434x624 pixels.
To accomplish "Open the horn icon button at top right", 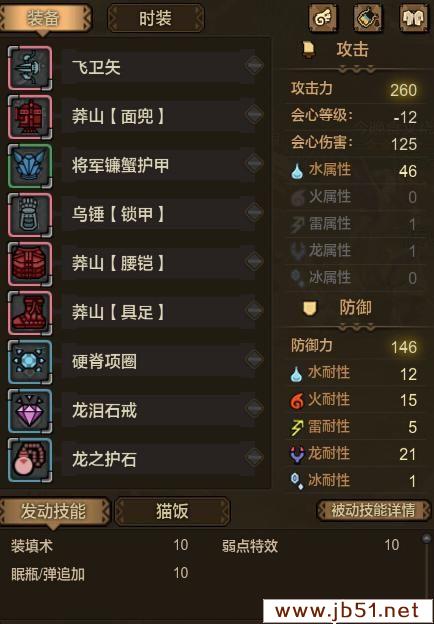I will (x=323, y=18).
